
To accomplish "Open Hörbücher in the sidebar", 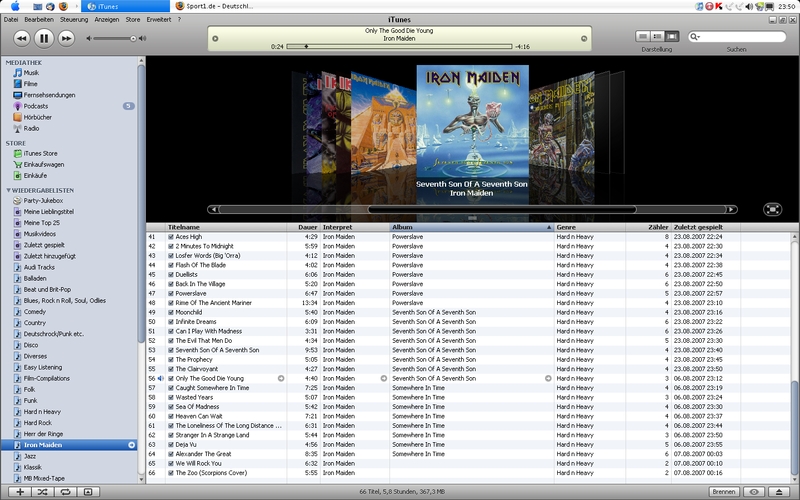I will (x=37, y=117).
